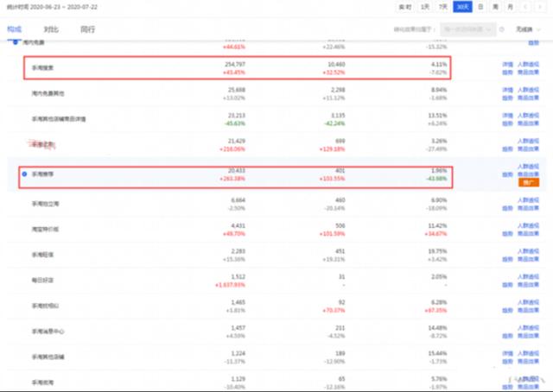Image resolution: width=553 pixels, height=392 pixels.
Task: Open 商品效果 for the 21,429 visitors row
Action: pyautogui.click(x=528, y=149)
